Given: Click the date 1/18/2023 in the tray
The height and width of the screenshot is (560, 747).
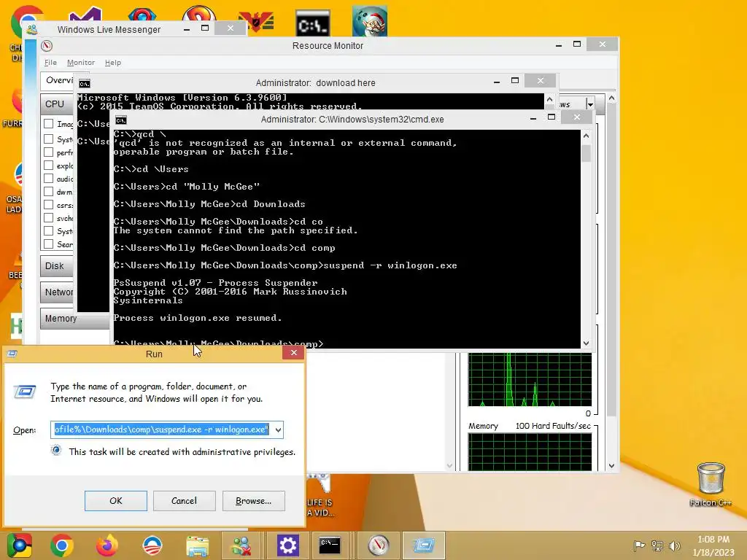Looking at the screenshot, I should click(713, 553).
